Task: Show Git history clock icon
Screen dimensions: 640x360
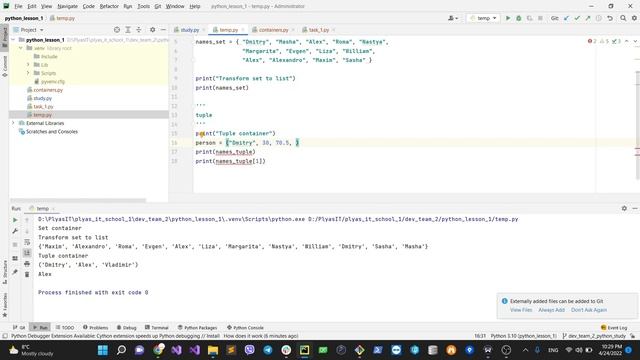Action: (599, 18)
